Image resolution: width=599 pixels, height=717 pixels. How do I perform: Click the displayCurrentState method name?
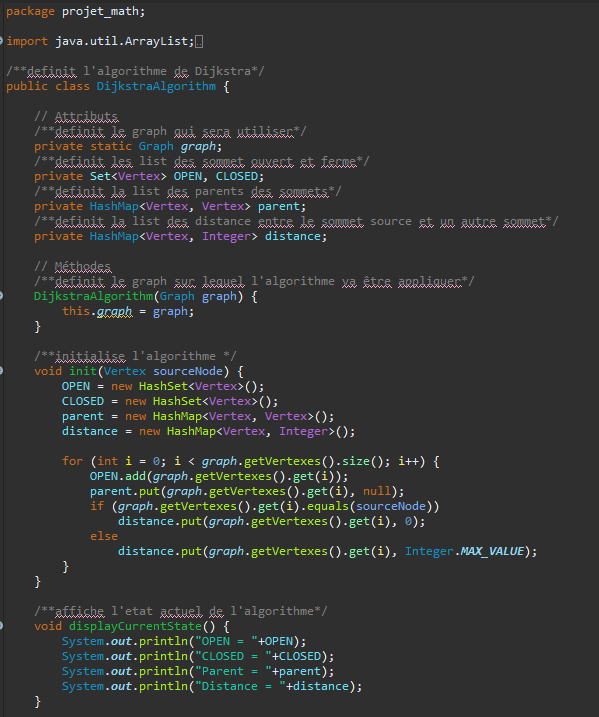click(x=135, y=626)
